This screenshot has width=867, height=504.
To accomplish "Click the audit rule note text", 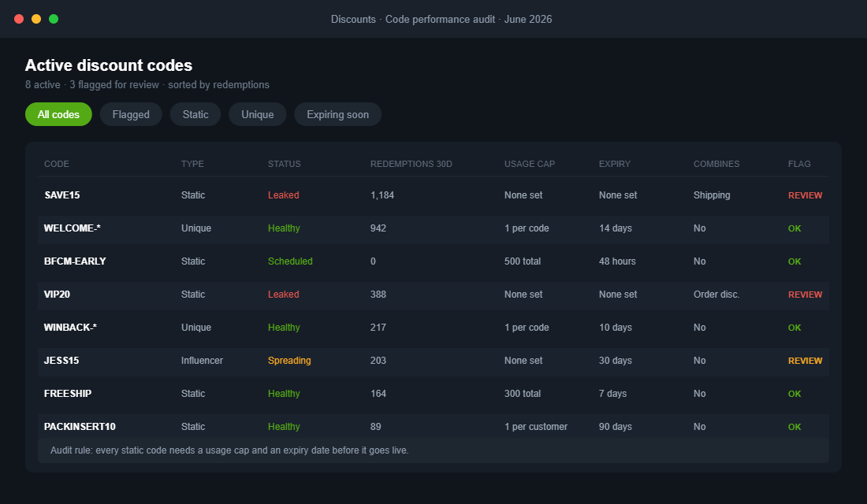I will click(229, 450).
